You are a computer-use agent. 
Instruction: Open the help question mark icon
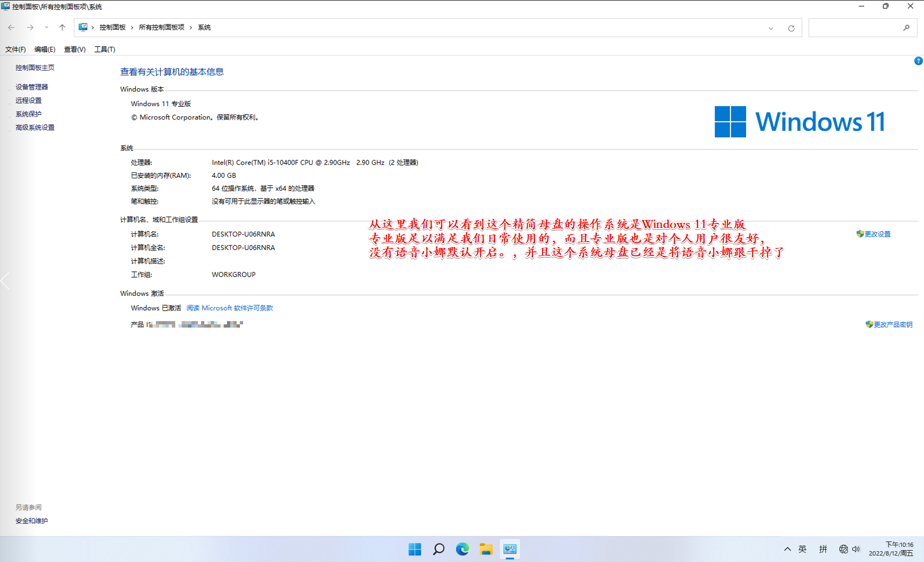[918, 61]
